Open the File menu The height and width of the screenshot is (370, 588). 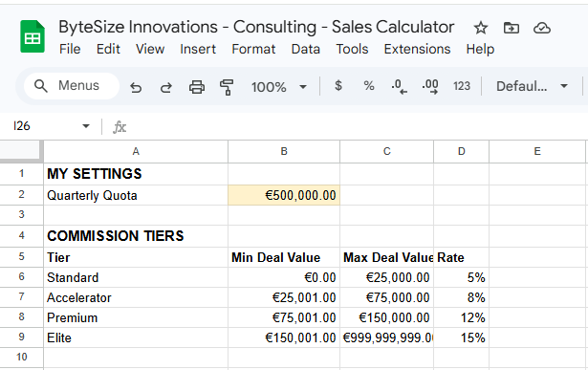tap(70, 49)
